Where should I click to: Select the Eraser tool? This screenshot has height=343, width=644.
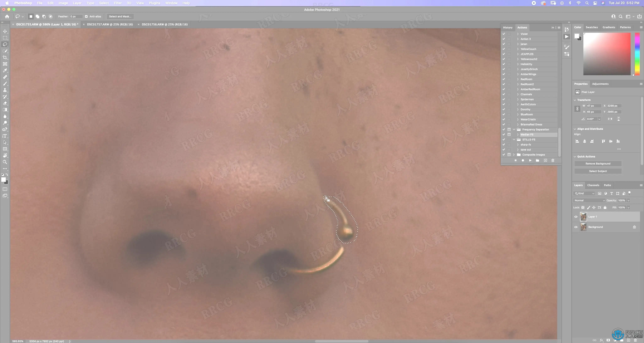click(5, 103)
